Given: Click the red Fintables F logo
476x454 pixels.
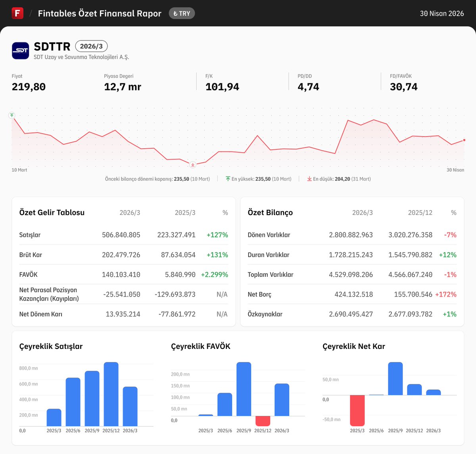Looking at the screenshot, I should pos(17,13).
